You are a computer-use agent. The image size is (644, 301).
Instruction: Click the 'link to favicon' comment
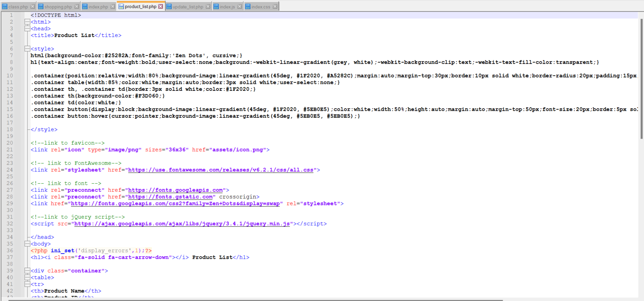click(68, 143)
